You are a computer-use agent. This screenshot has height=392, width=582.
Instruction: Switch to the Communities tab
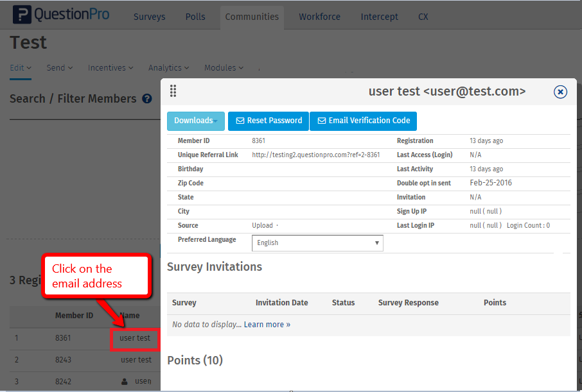252,17
